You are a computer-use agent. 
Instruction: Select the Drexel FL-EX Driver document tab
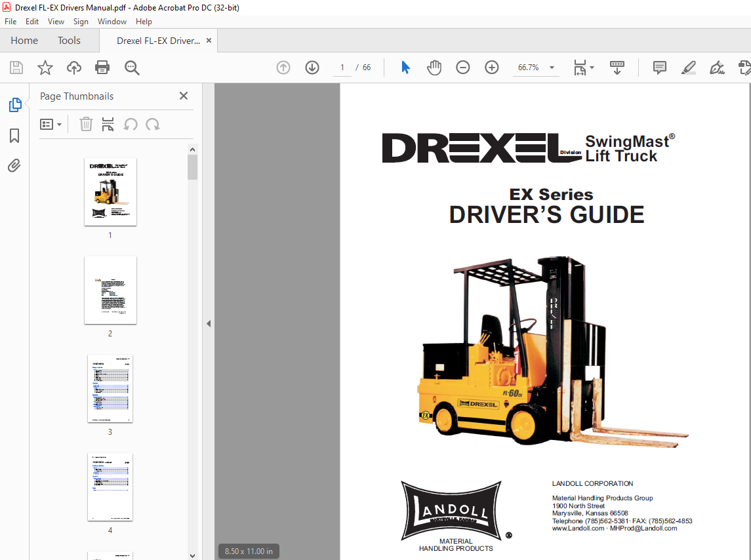click(158, 41)
